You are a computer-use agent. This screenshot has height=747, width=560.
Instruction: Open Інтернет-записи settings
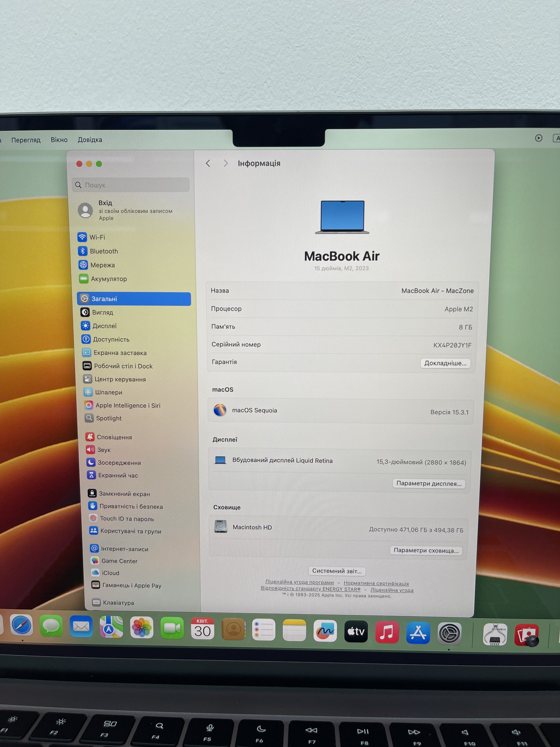120,549
